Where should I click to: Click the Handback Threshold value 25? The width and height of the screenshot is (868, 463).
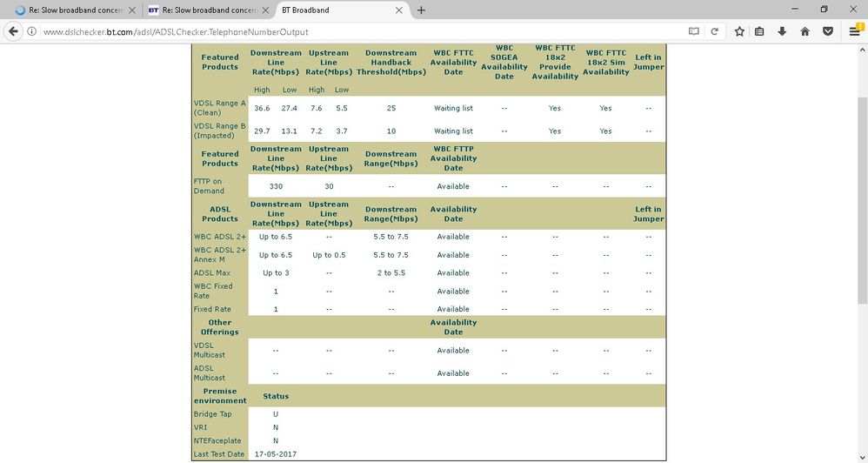[391, 108]
